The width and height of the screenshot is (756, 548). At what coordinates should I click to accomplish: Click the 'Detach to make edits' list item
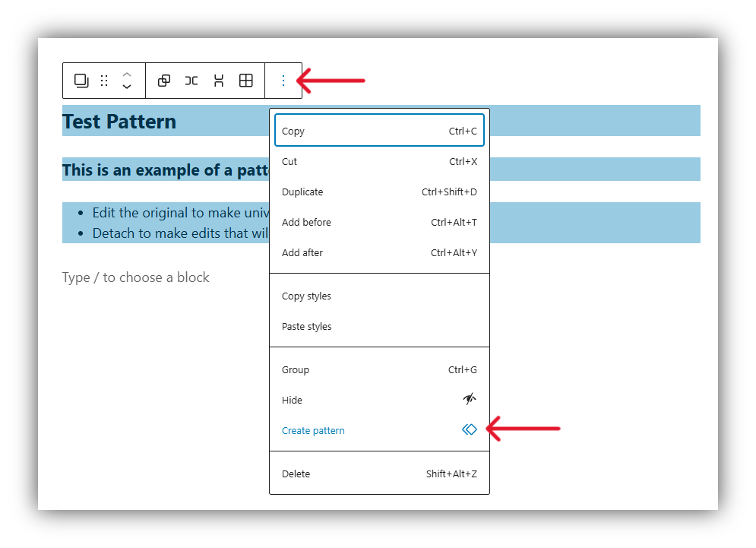[180, 233]
